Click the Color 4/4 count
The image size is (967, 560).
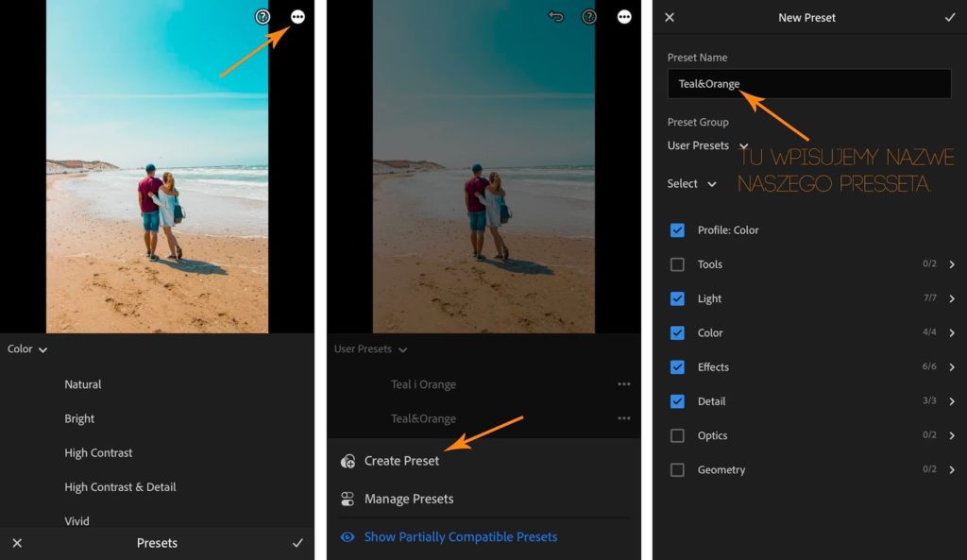tap(929, 331)
